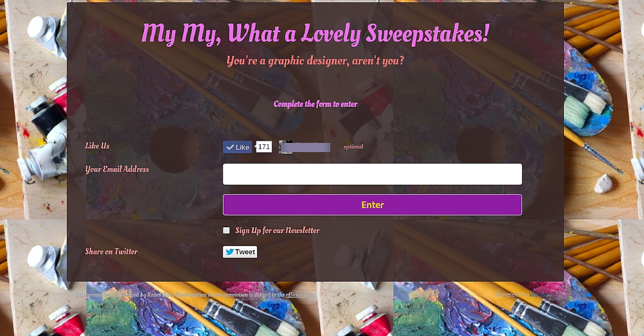
Task: Click the 171 like count bubble
Action: pos(264,147)
